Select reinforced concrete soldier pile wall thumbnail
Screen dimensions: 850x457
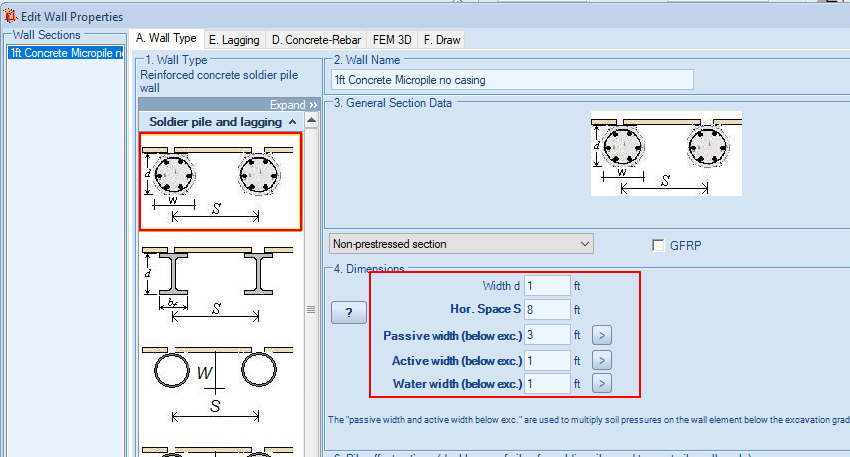point(221,182)
